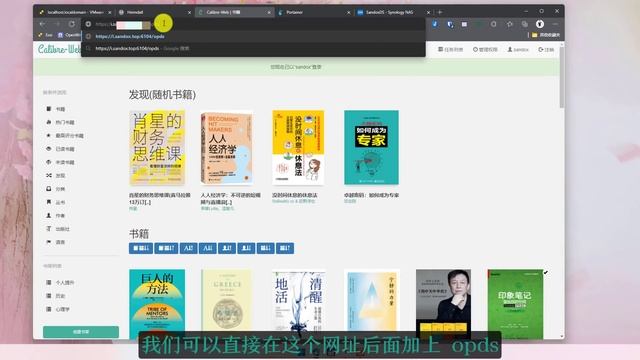
Task: Open the second shelf under the shelves heading
Action: tap(56, 296)
